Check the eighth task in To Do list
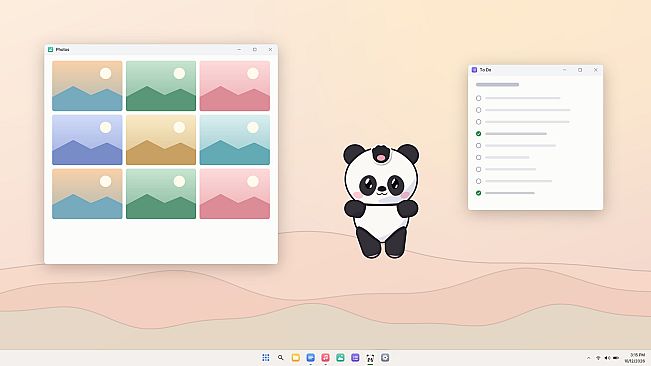651x366 pixels. click(479, 181)
